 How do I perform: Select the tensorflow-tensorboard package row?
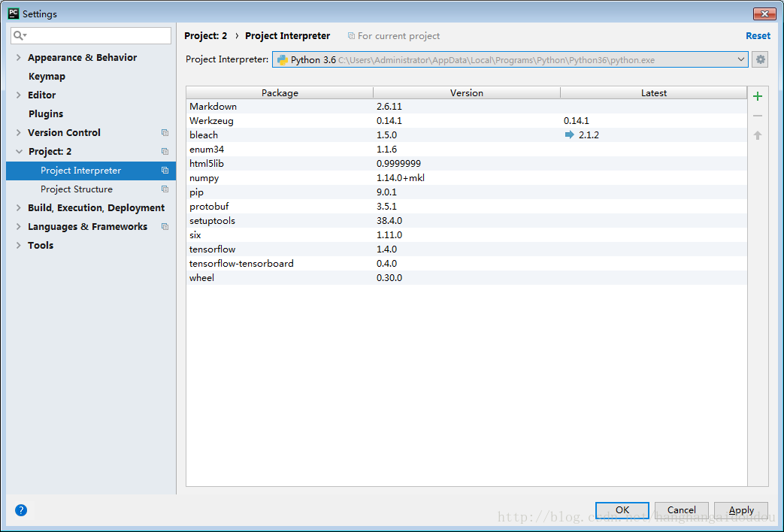467,263
